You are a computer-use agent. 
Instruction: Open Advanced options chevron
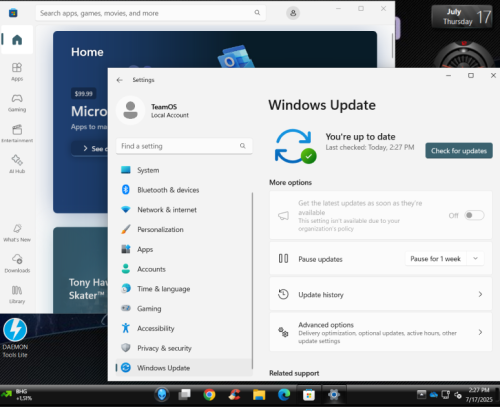(480, 332)
